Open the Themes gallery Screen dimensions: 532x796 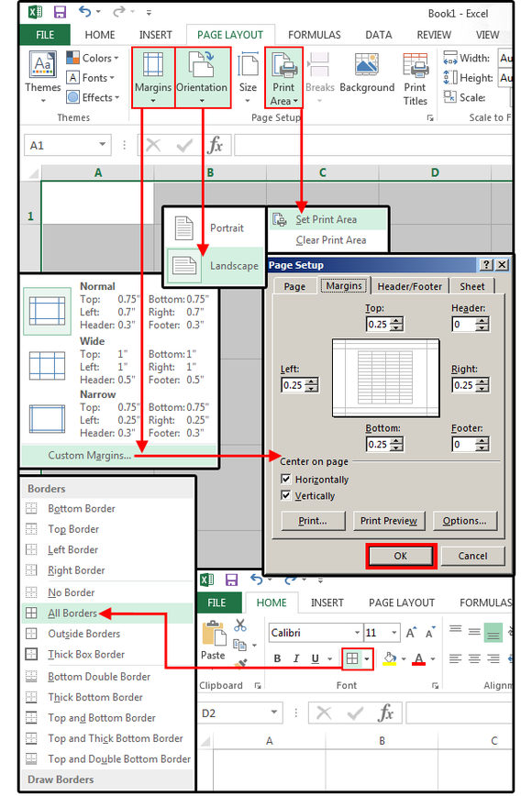click(42, 77)
